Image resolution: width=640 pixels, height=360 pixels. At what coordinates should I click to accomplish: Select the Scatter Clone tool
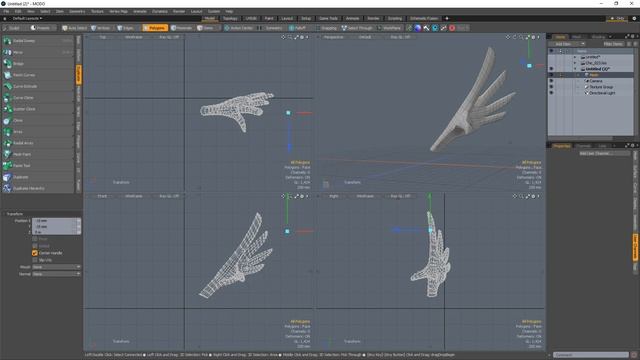point(38,109)
